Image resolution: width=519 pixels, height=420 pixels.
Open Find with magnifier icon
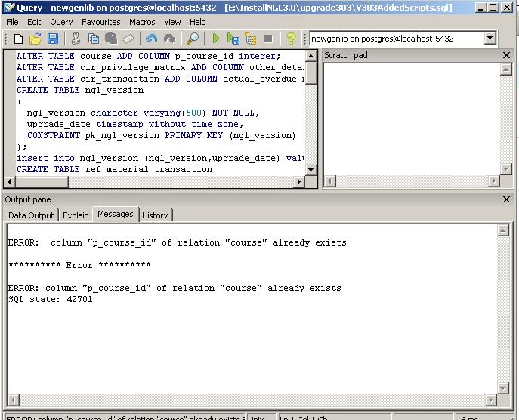193,39
